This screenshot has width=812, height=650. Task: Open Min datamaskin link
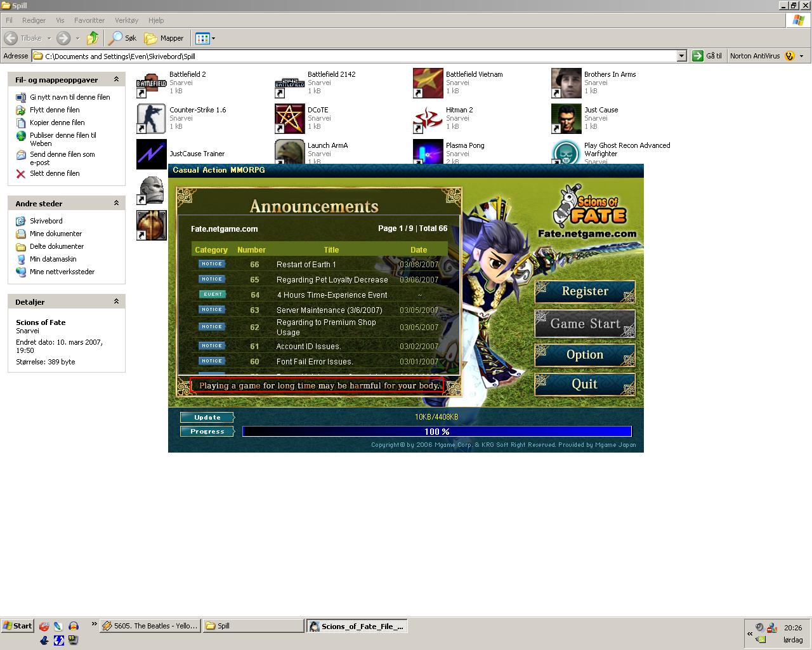coord(53,259)
